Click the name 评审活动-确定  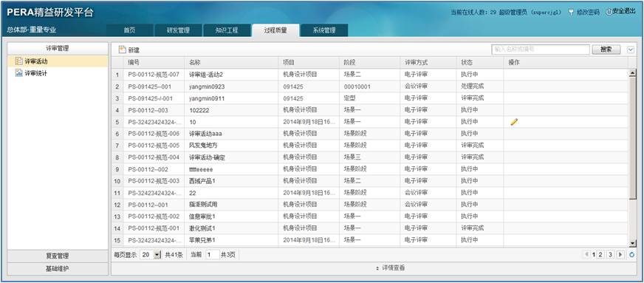(207, 157)
